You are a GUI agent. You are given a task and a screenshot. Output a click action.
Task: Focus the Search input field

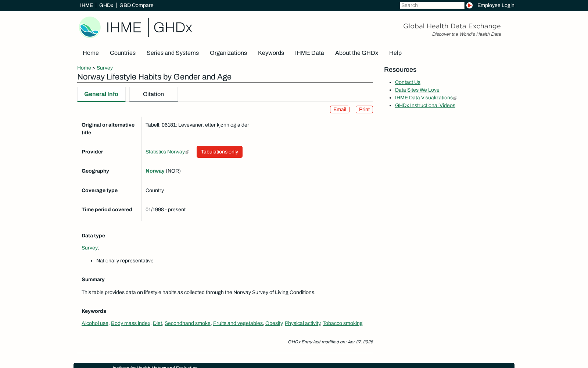[x=432, y=5]
